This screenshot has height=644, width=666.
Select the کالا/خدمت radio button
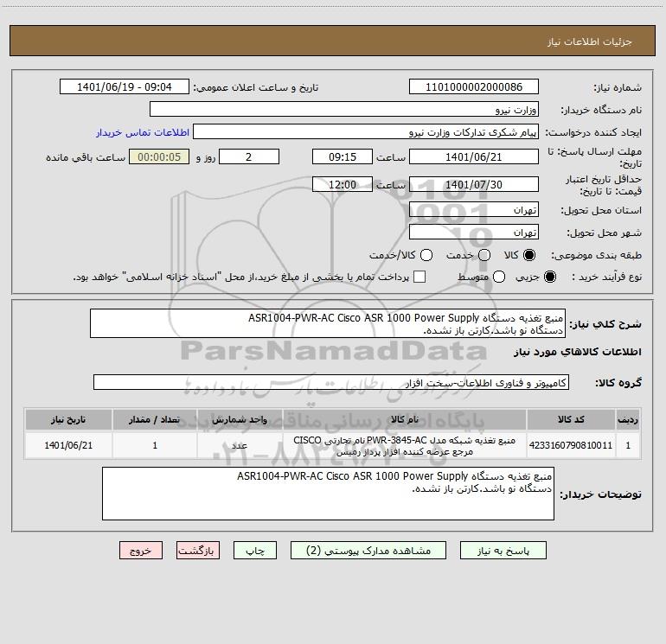426,255
